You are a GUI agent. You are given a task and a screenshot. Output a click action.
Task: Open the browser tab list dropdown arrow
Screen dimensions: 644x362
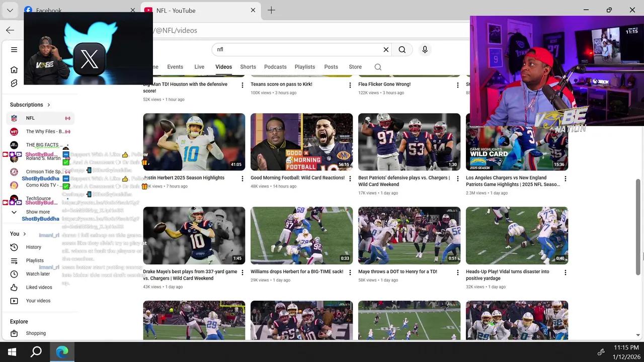pos(10,10)
